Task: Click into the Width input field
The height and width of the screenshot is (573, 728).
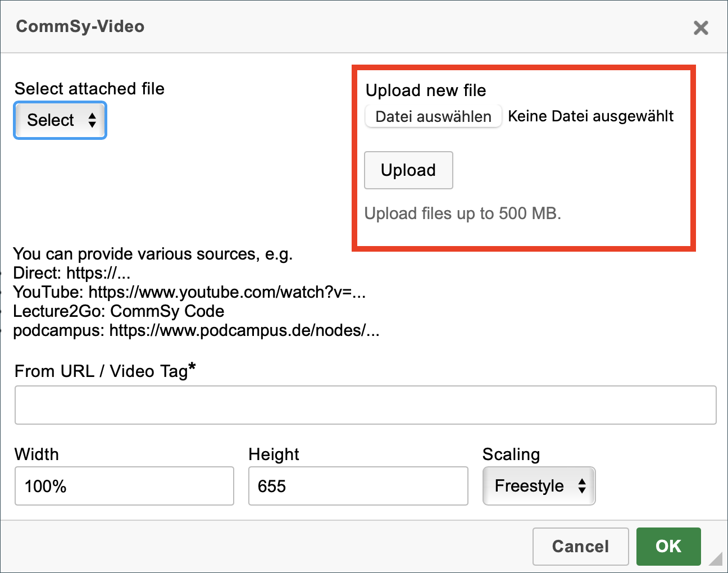Action: tap(124, 486)
